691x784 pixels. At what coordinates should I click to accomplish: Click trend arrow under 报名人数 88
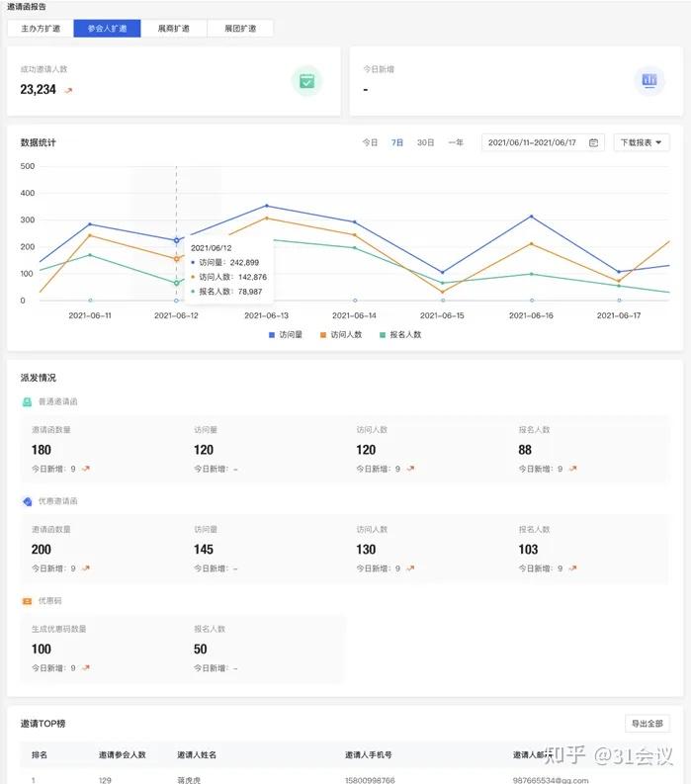573,469
